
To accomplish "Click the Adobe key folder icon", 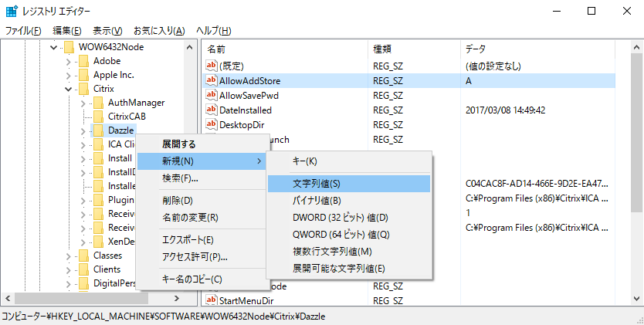I will 83,61.
